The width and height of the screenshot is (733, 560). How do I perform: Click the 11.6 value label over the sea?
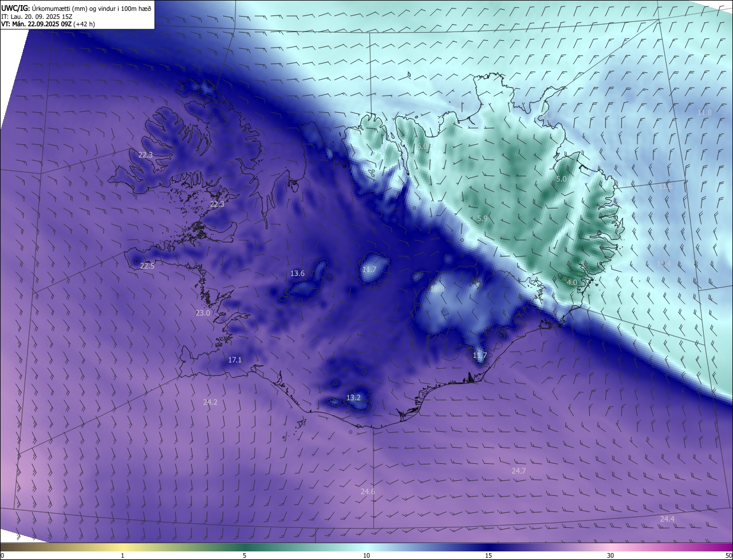tap(665, 187)
